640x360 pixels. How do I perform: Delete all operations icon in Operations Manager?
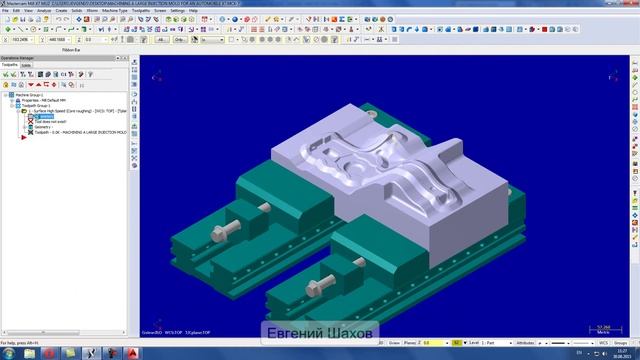click(x=81, y=75)
